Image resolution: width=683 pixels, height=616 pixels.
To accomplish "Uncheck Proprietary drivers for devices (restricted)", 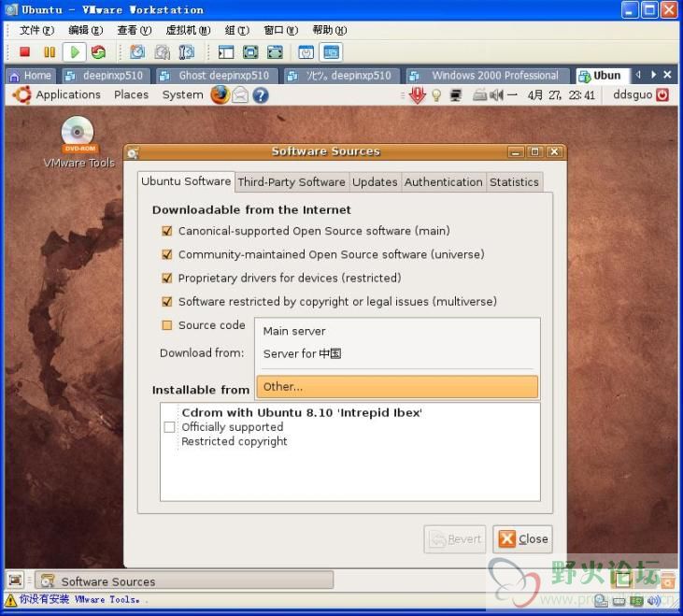I will pyautogui.click(x=167, y=278).
